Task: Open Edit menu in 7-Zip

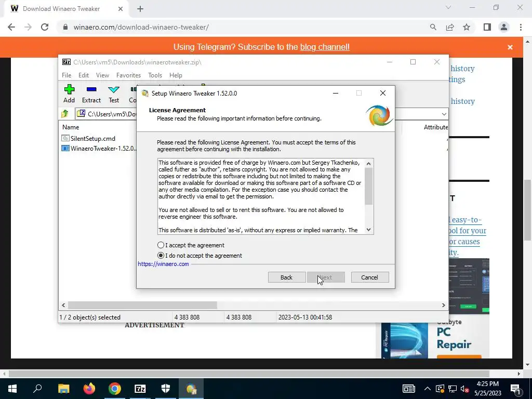Action: (84, 75)
